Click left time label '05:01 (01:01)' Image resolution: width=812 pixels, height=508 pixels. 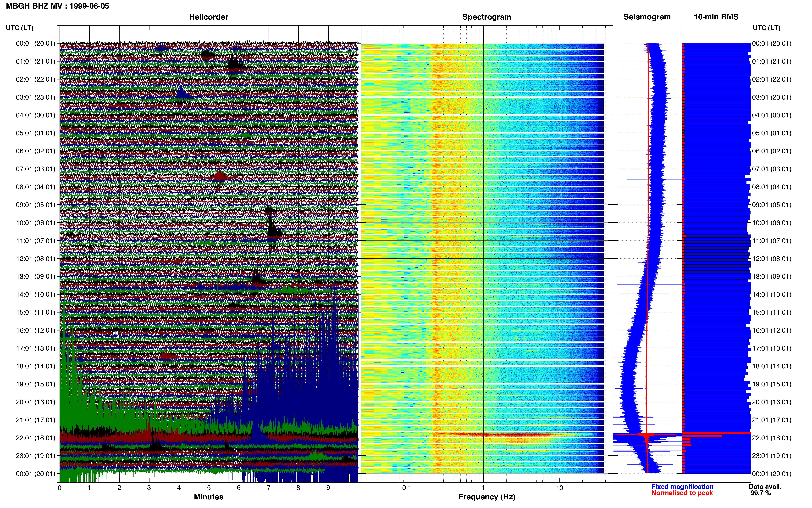tap(36, 133)
